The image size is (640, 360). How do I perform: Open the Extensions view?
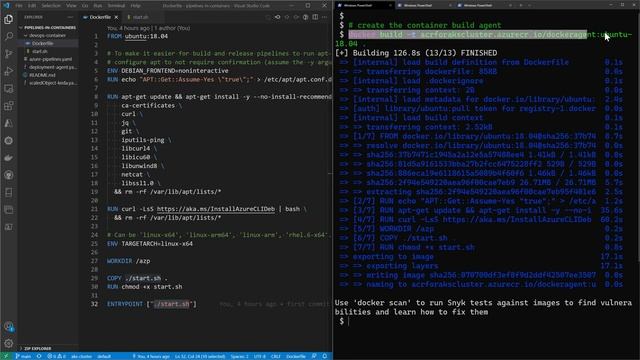(9, 106)
